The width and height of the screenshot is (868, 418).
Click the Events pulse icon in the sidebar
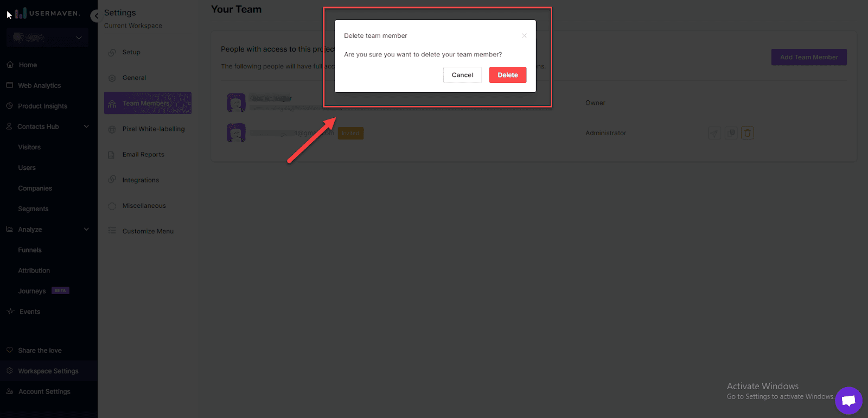pyautogui.click(x=10, y=312)
